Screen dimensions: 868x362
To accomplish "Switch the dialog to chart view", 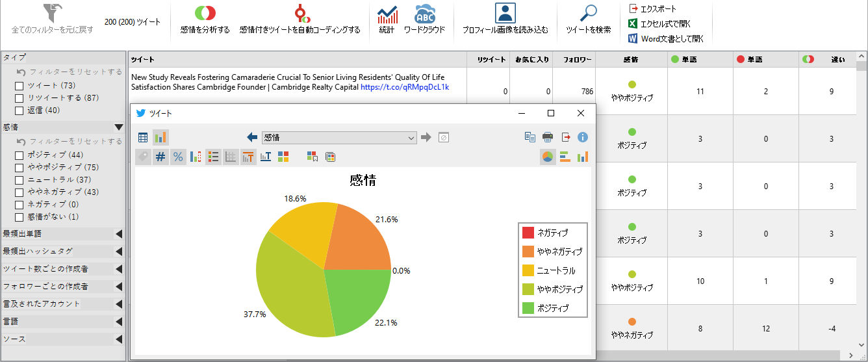I will point(160,138).
